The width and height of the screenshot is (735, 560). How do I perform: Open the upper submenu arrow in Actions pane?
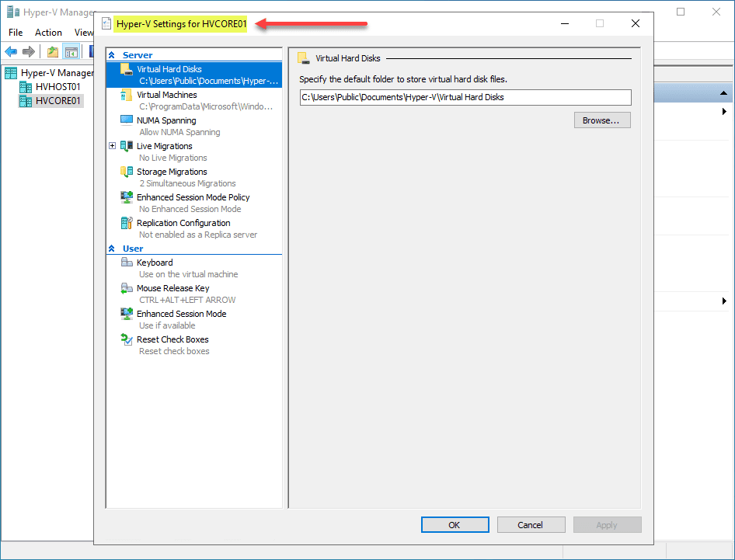(x=724, y=112)
